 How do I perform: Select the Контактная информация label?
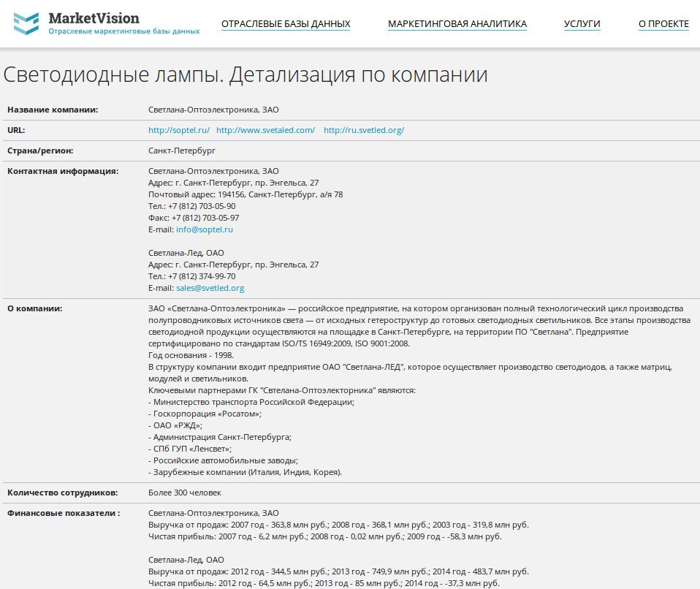pos(63,171)
